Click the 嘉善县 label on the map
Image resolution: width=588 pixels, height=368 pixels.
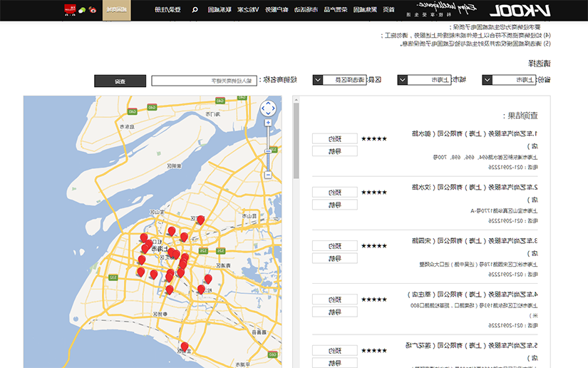[x=259, y=332]
